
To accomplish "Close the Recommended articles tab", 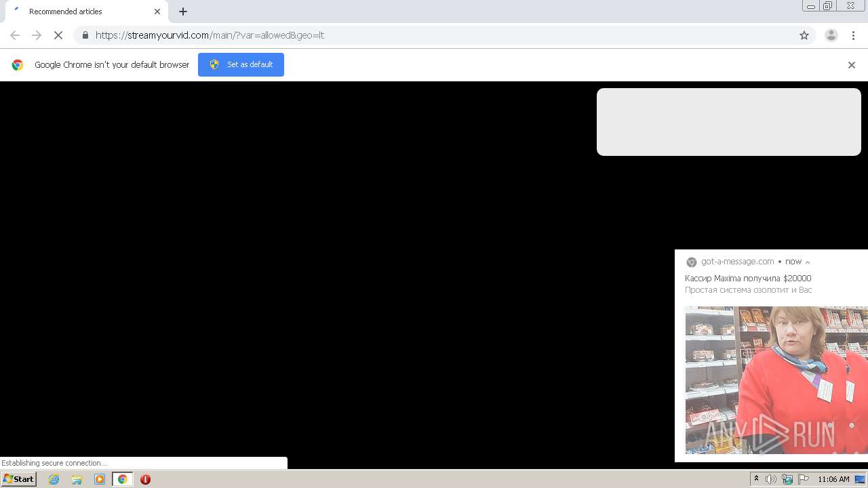I will click(x=157, y=12).
